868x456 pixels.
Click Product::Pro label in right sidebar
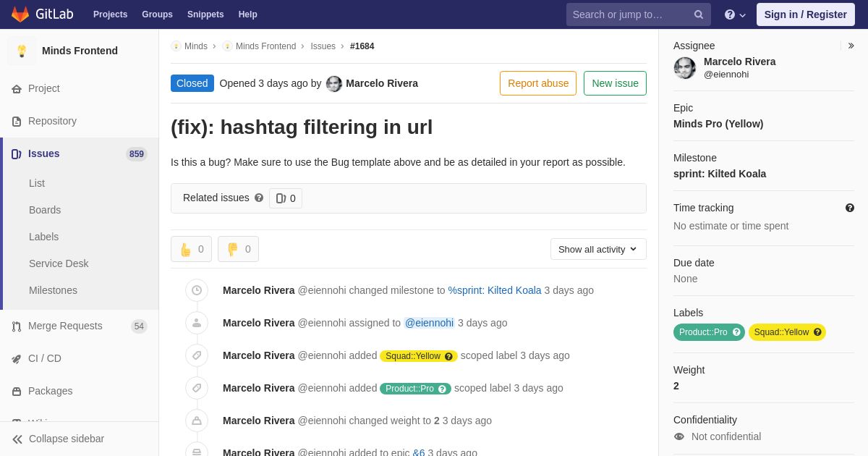tap(709, 332)
